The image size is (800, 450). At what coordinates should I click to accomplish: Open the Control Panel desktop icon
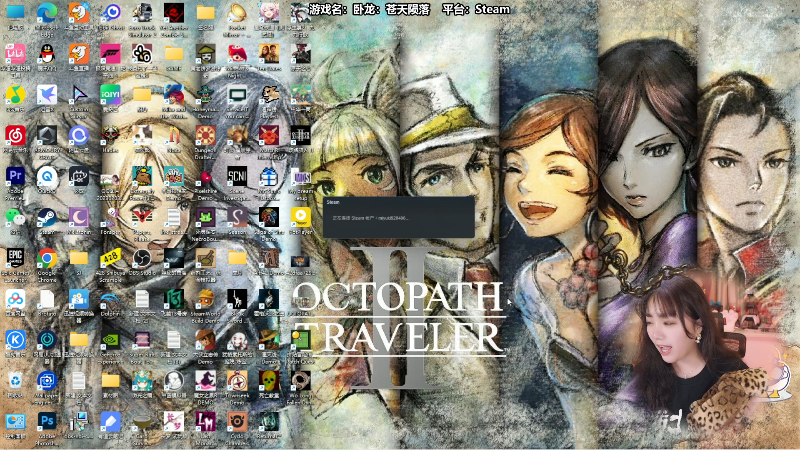(15, 421)
